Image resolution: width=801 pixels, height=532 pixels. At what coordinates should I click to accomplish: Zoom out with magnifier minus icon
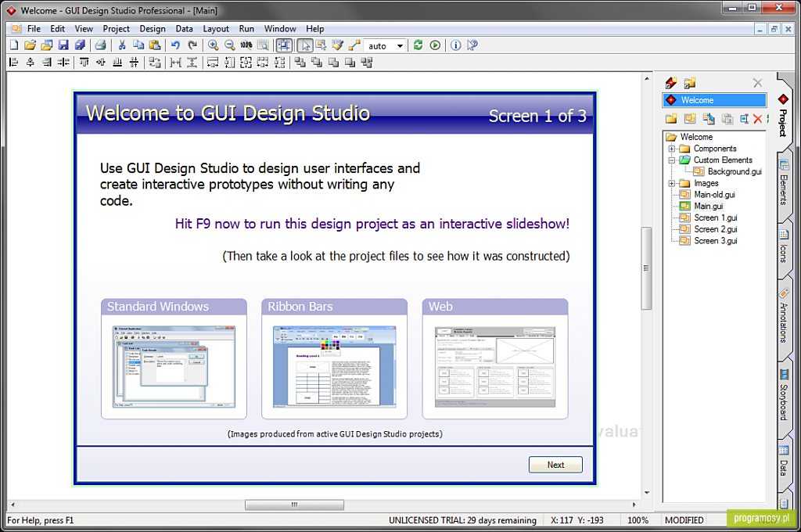(x=230, y=45)
